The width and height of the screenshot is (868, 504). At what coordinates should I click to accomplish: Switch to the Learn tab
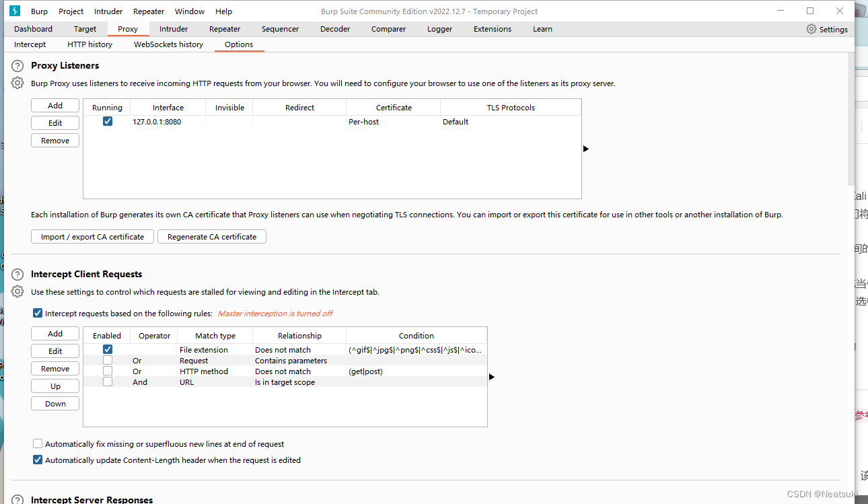(542, 29)
